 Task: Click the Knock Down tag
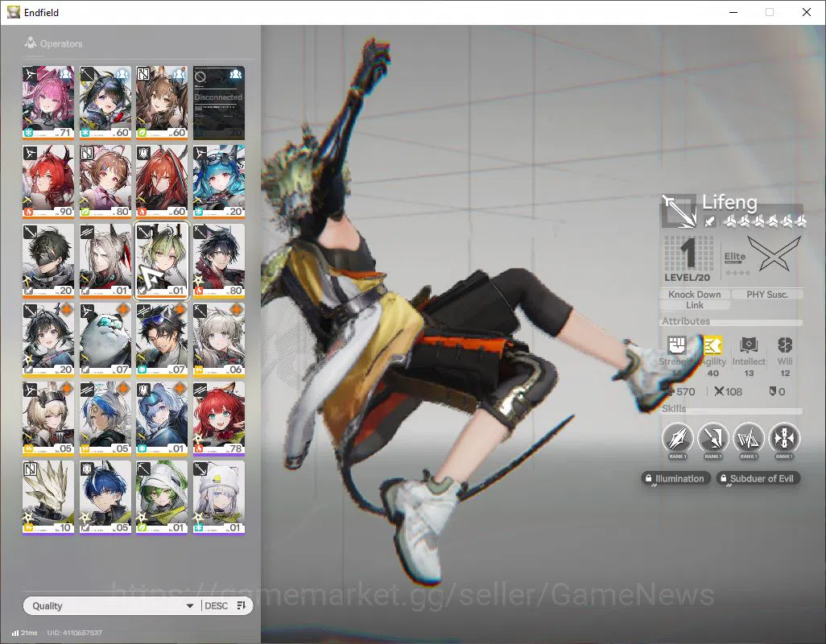(694, 295)
